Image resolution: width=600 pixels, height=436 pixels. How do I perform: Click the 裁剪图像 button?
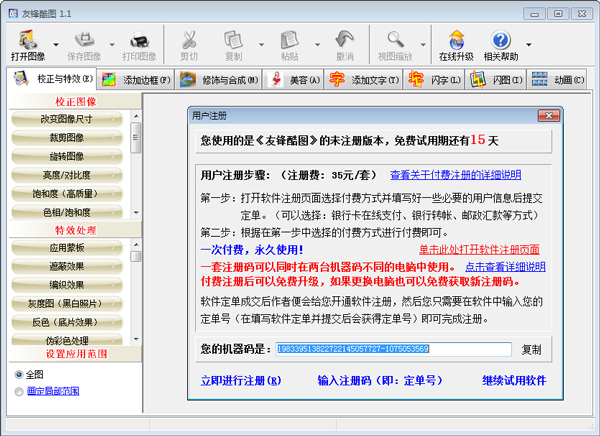tap(67, 137)
